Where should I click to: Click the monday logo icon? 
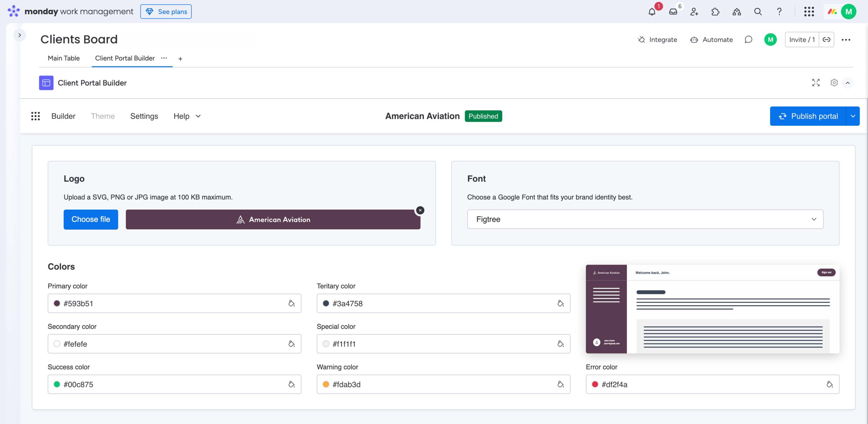pyautogui.click(x=14, y=11)
